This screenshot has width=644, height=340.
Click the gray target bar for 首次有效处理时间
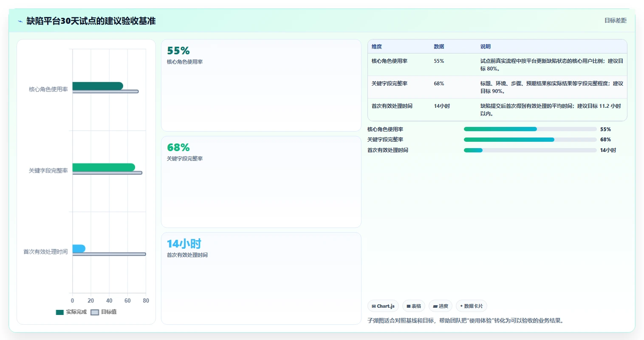coord(109,254)
